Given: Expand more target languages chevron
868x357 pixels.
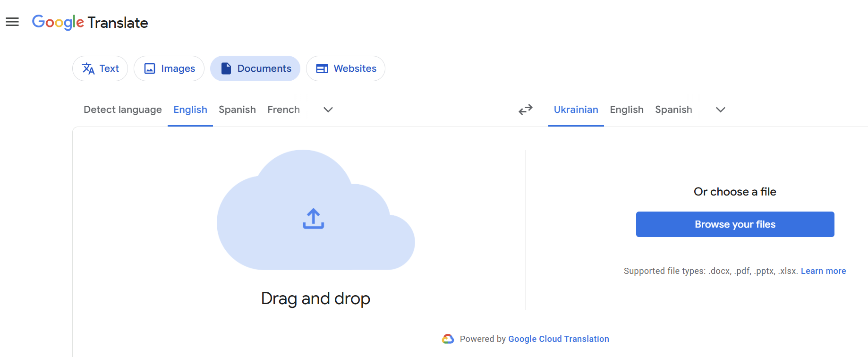Looking at the screenshot, I should pos(721,110).
